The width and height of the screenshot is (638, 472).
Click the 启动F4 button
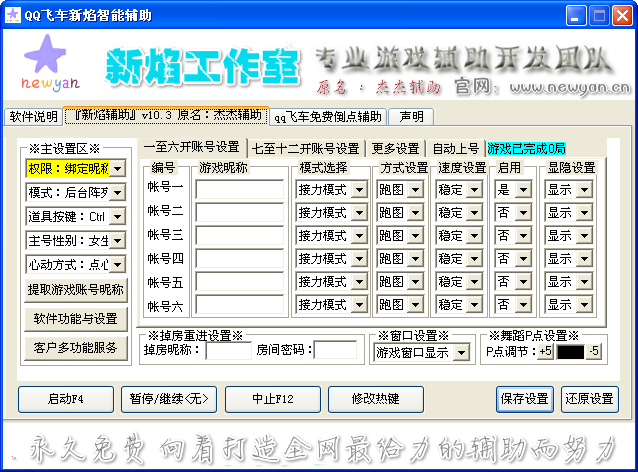(66, 399)
